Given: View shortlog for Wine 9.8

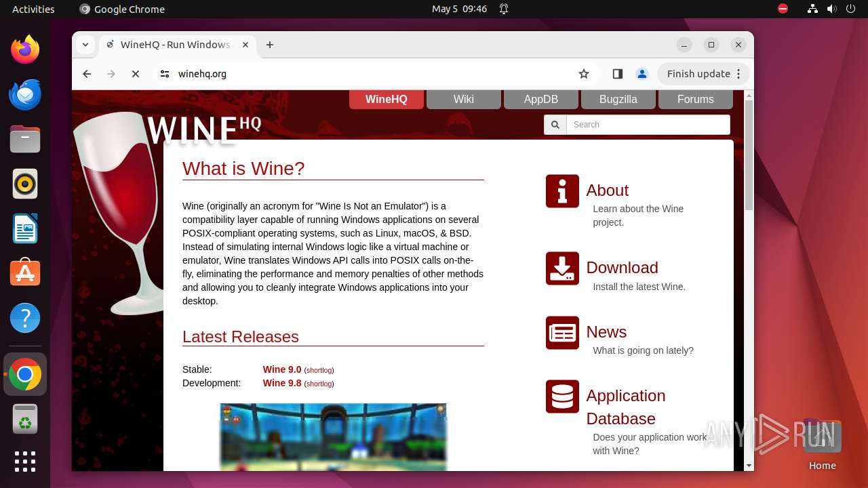Looking at the screenshot, I should click(x=319, y=384).
